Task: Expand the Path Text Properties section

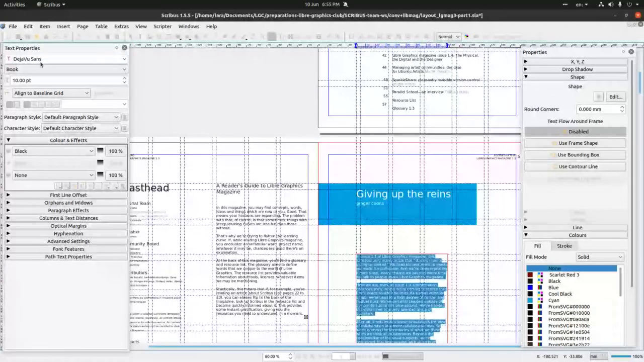Action: (x=66, y=256)
